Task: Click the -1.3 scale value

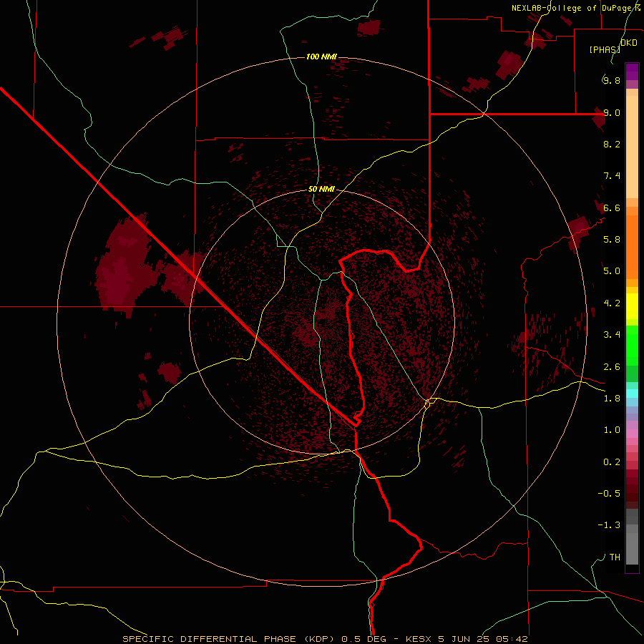Action: [x=609, y=525]
